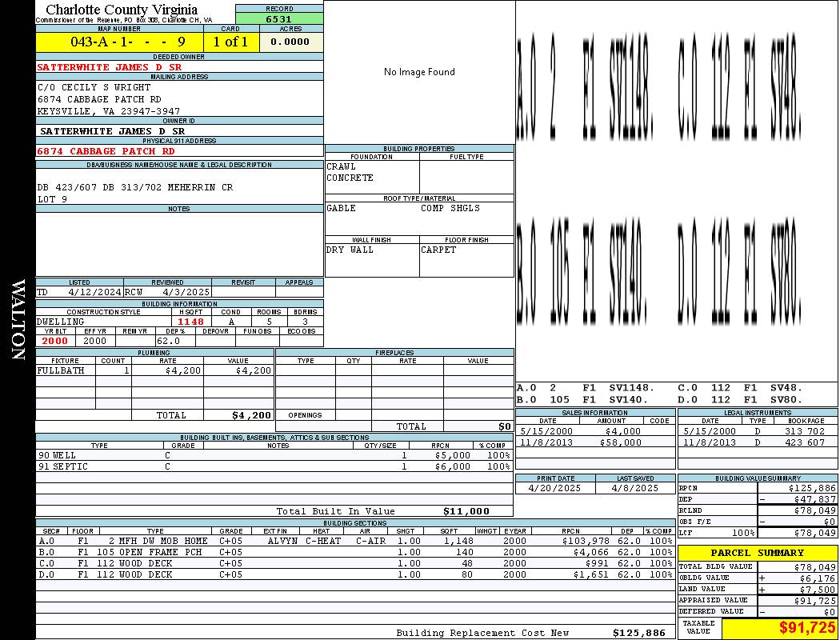Click foundation value CRAWL

[x=341, y=166]
